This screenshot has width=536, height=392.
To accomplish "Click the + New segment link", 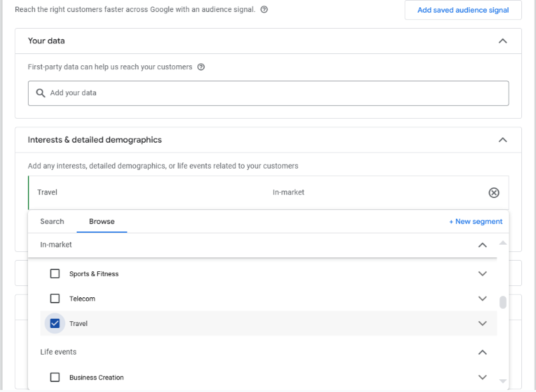I will (475, 222).
